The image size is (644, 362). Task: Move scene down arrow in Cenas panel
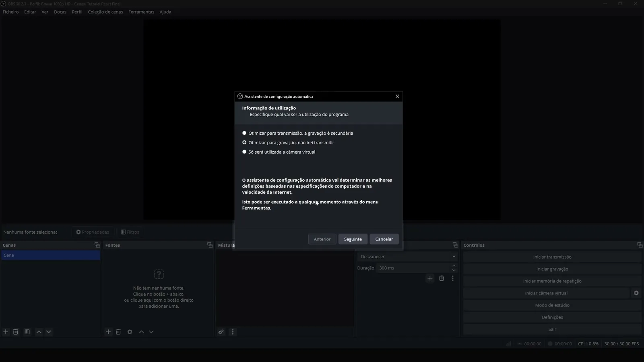pos(49,332)
